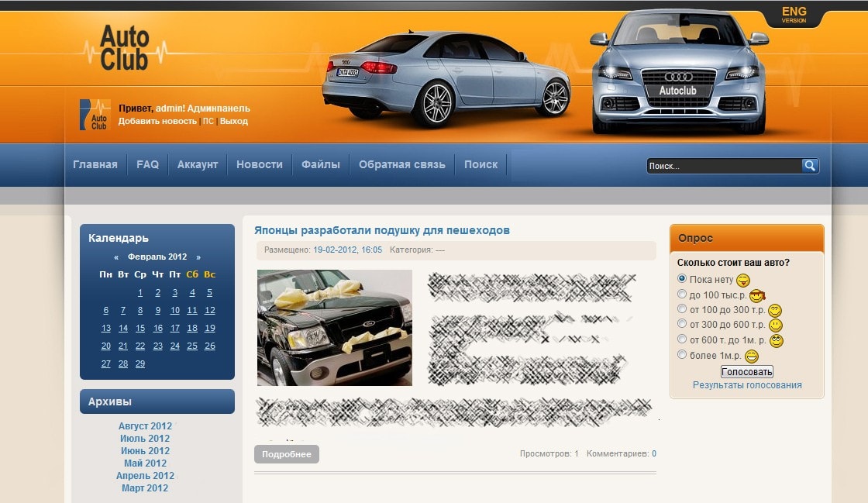Open archive Май 2012
Screen dimensions: 868x503
tap(145, 463)
